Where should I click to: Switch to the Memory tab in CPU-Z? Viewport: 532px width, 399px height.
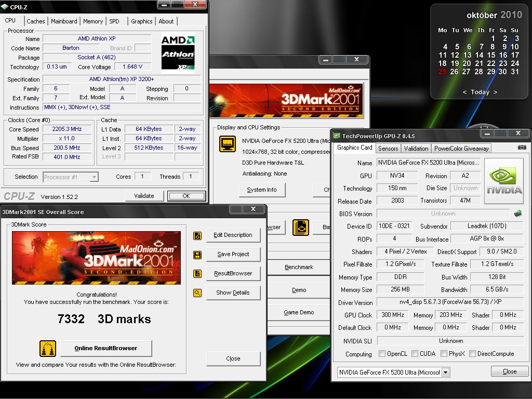tap(93, 21)
